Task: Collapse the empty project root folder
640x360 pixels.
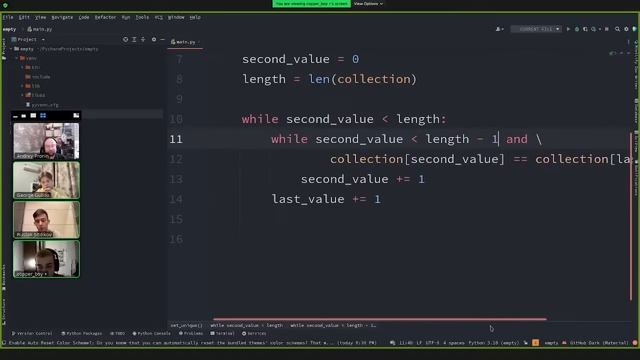Action: click(11, 49)
